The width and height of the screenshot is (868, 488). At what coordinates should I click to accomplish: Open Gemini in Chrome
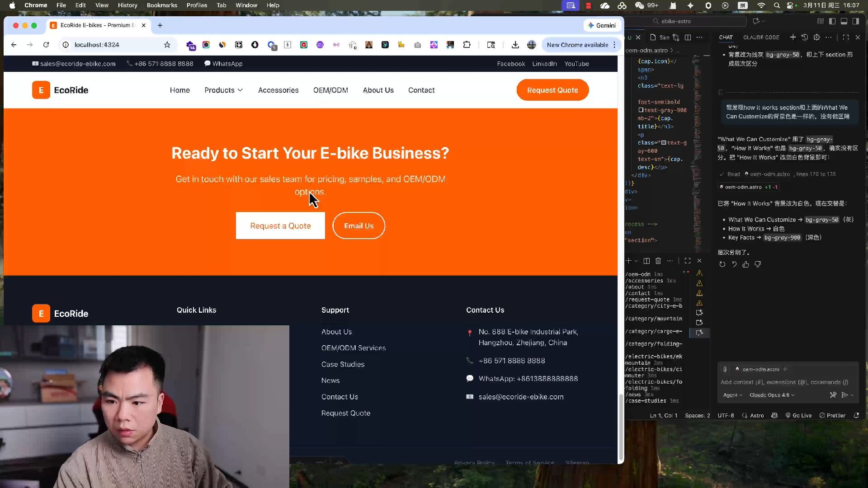(602, 25)
